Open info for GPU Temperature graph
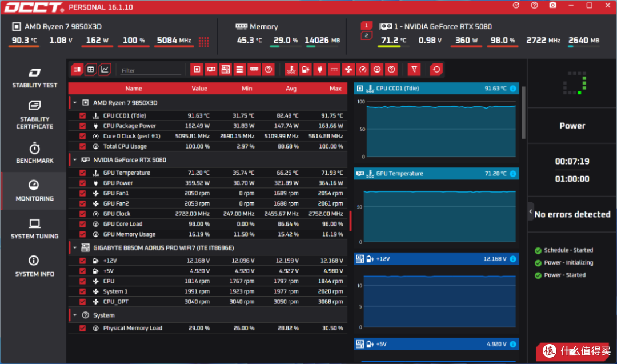 tap(512, 174)
